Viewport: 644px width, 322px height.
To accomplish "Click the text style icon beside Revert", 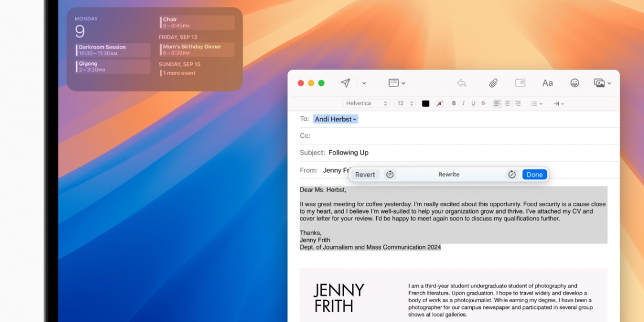I will [390, 175].
